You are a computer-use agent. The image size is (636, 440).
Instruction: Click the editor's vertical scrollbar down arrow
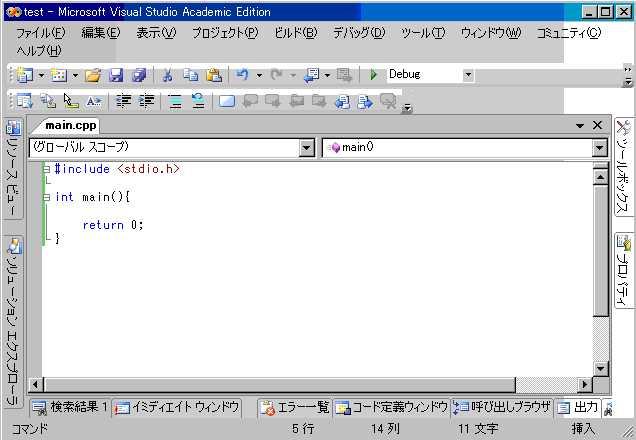tap(600, 369)
